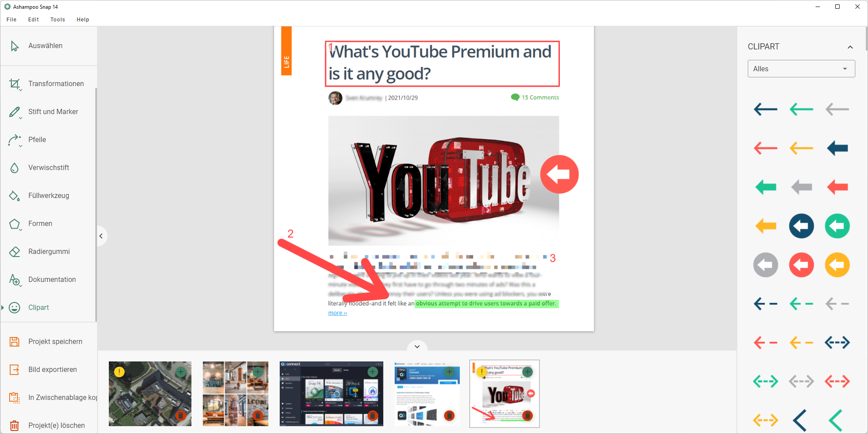Insert the teal circle arrow clipart

[837, 226]
